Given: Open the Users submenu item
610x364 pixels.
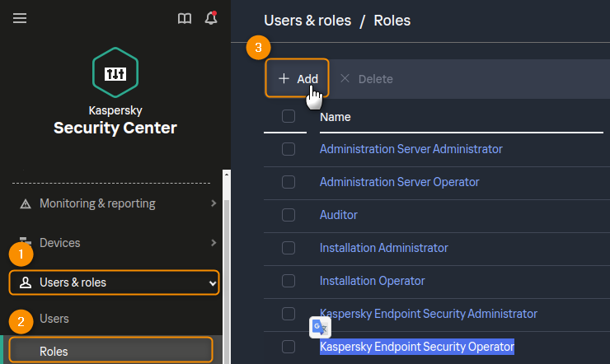Looking at the screenshot, I should click(54, 319).
